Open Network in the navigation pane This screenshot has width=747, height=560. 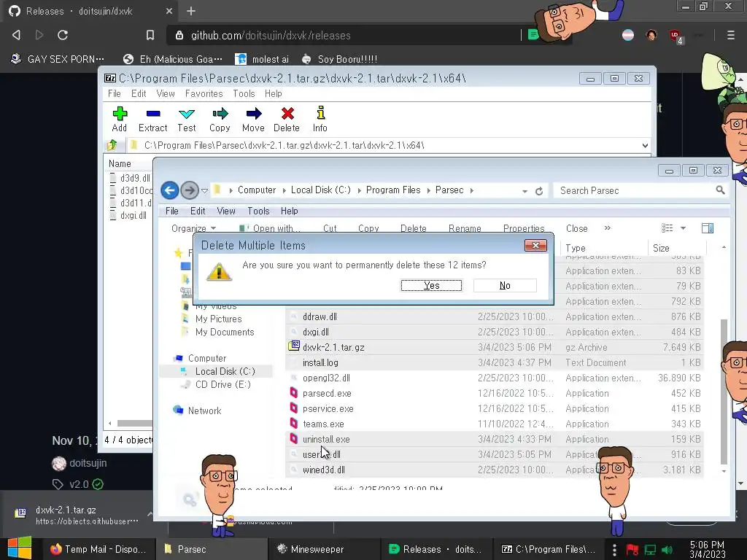[x=204, y=411]
